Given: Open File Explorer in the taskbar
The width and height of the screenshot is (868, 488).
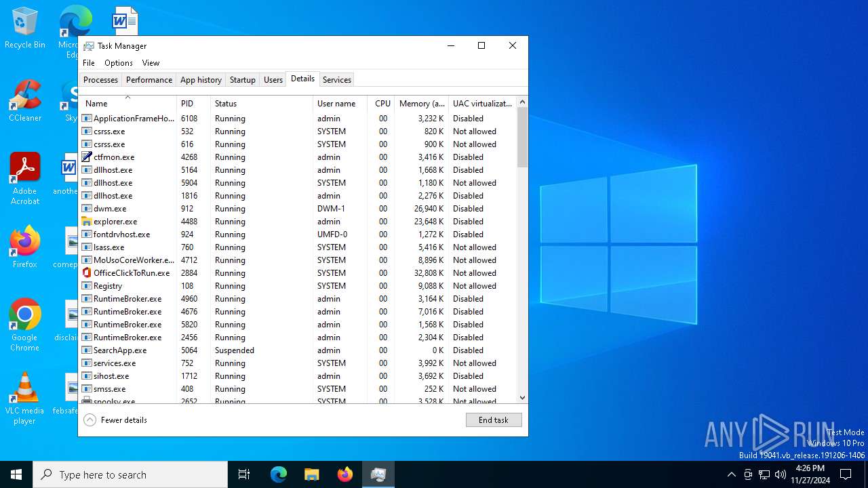Looking at the screenshot, I should click(312, 474).
